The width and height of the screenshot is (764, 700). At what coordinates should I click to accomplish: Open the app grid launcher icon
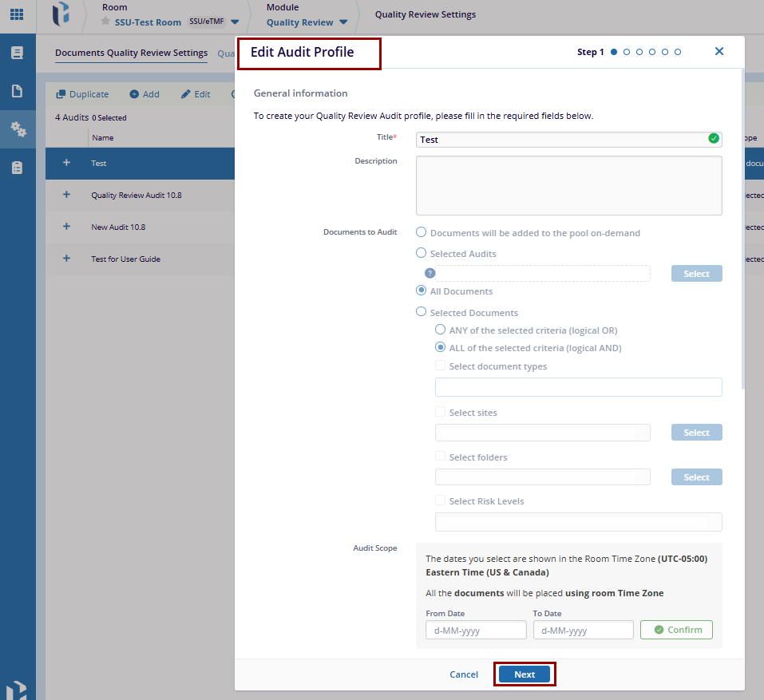click(17, 14)
